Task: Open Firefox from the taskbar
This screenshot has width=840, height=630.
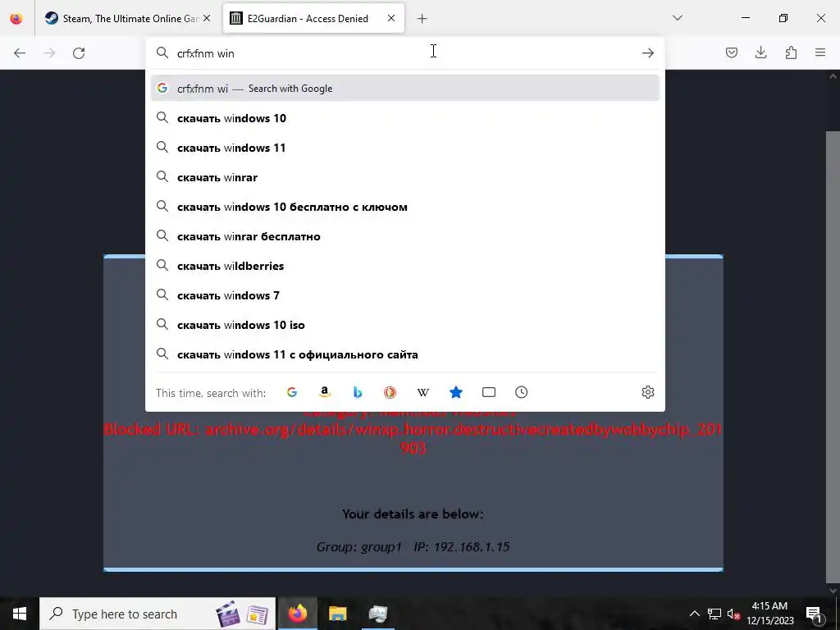Action: tap(298, 614)
